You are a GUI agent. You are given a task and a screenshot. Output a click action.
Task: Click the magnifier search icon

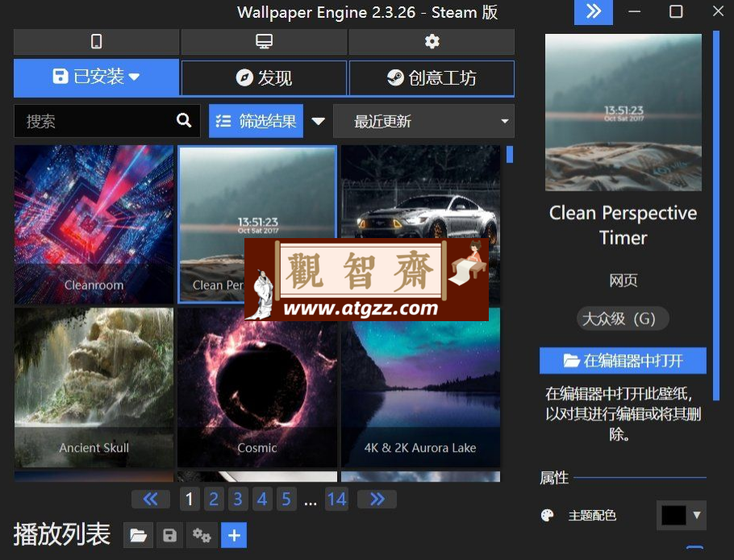pos(184,121)
